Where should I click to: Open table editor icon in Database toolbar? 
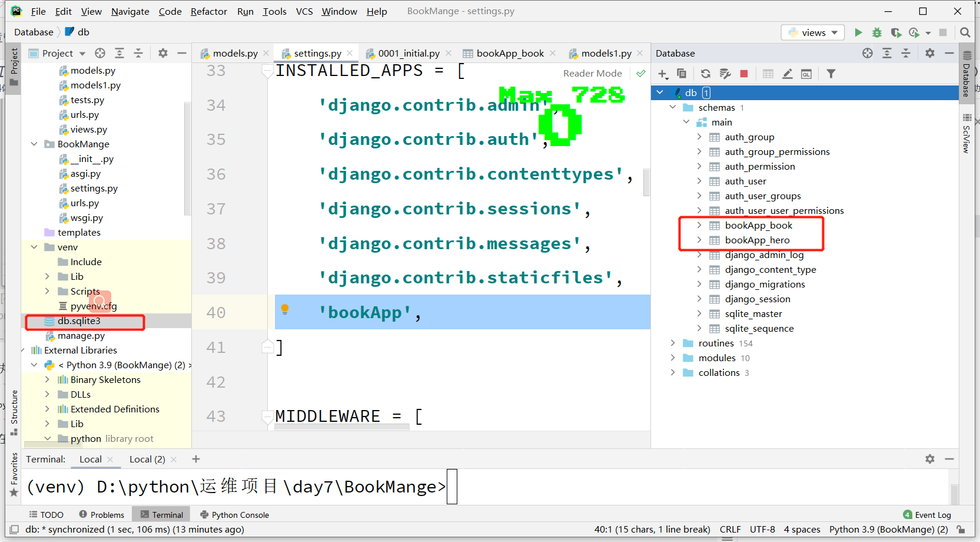(768, 74)
